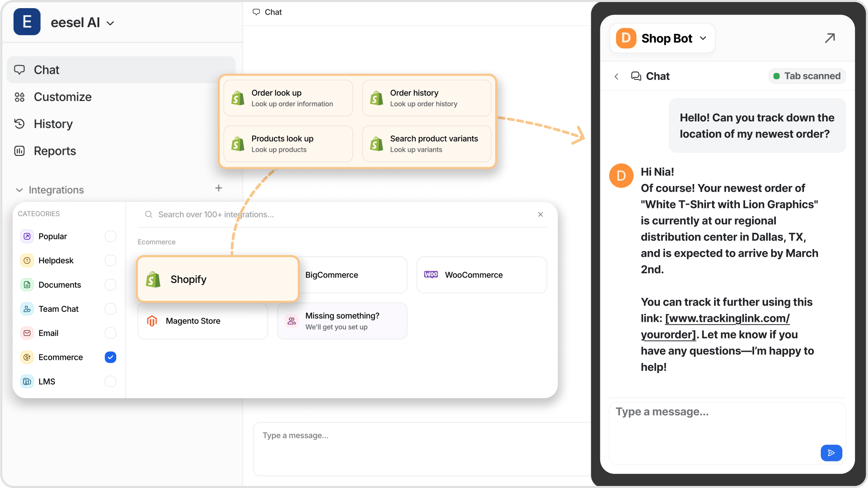Click Shopify icon on Products look up card
Image resolution: width=868 pixels, height=488 pixels.
coord(238,144)
